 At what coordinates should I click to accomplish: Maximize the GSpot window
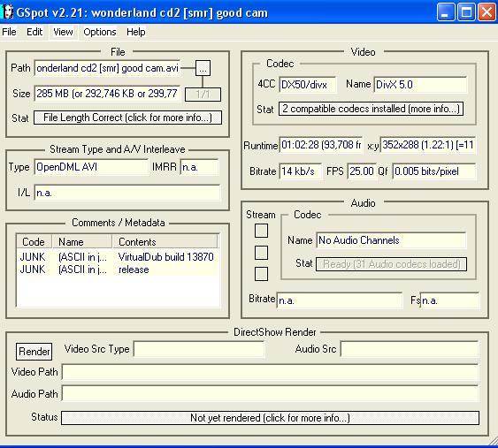466,12
